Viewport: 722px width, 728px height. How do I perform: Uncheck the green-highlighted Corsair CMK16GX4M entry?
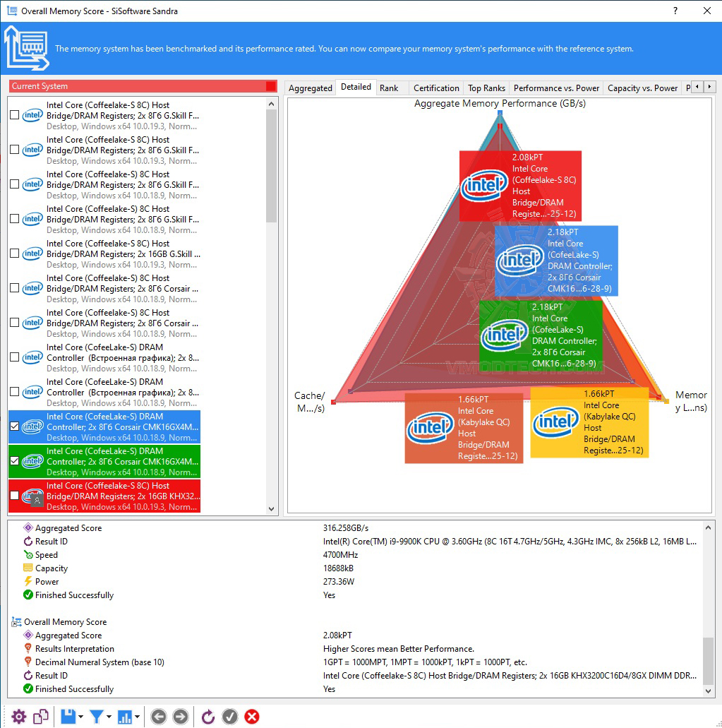[14, 461]
